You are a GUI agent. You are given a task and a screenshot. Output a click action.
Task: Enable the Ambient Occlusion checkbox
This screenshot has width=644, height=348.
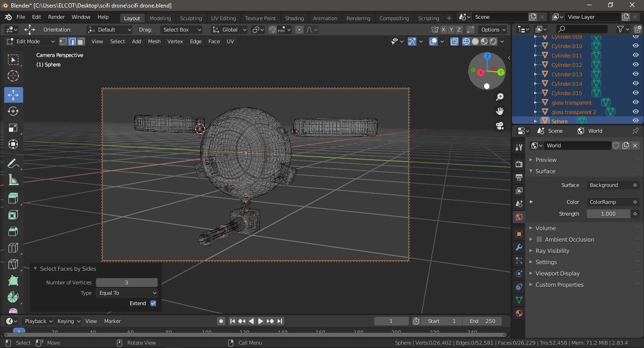[539, 239]
